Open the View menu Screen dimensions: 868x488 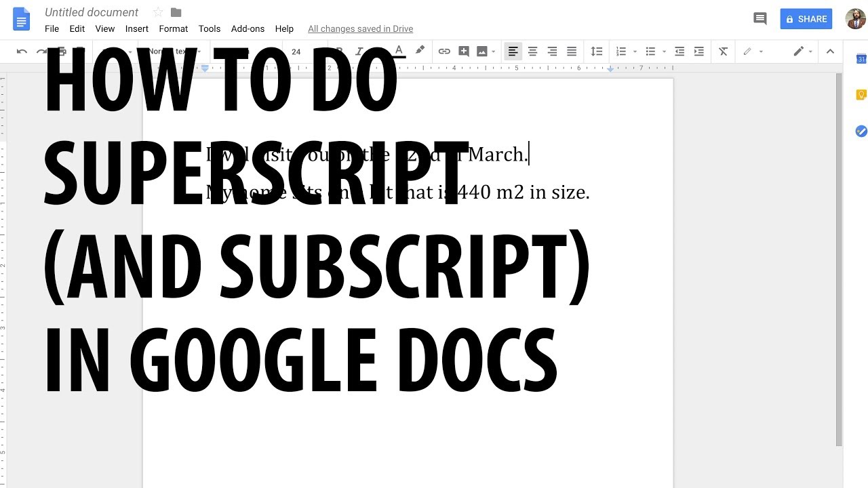(x=105, y=28)
